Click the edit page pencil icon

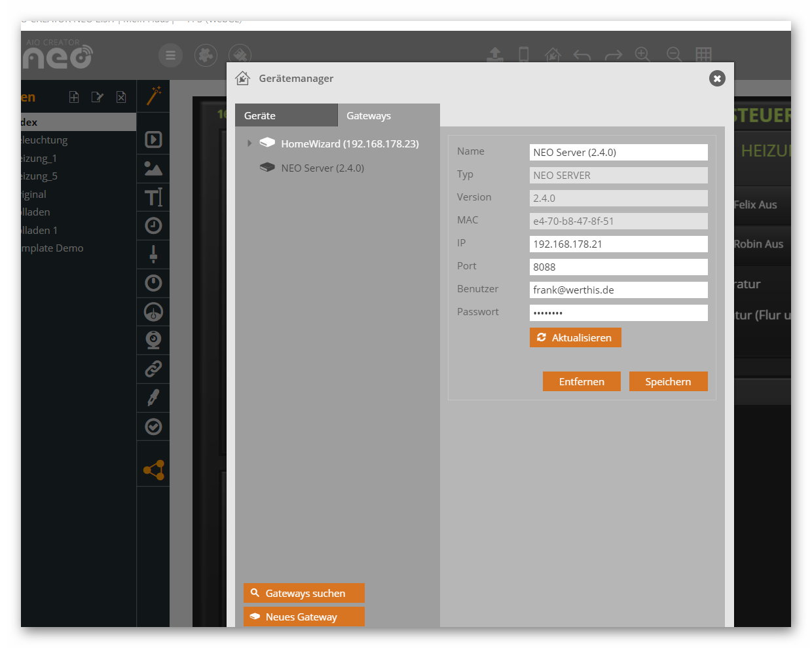pos(98,97)
